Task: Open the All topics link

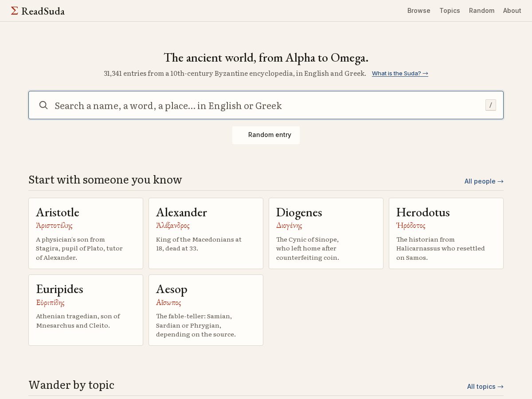Action: tap(485, 387)
